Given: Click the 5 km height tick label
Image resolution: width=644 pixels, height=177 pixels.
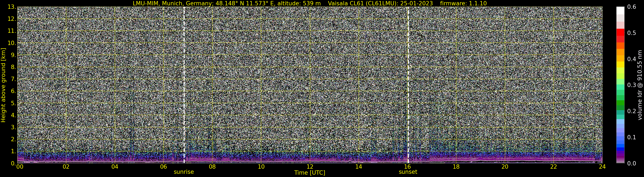Looking at the screenshot, I should pyautogui.click(x=13, y=103).
